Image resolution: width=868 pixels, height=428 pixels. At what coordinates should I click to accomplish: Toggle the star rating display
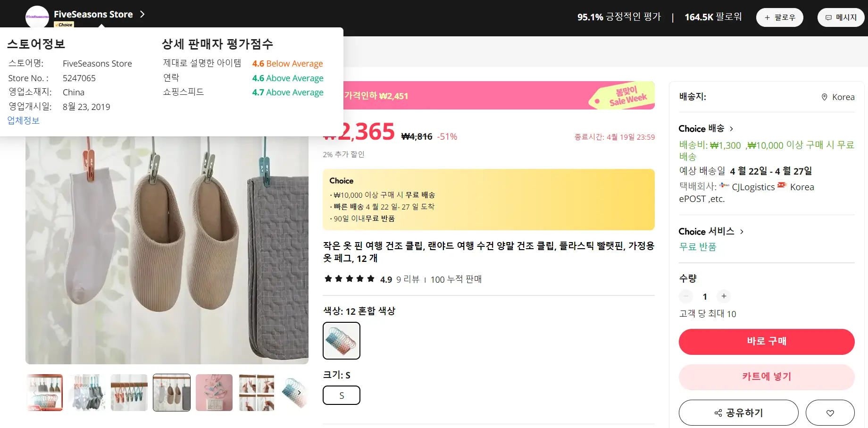(x=349, y=278)
